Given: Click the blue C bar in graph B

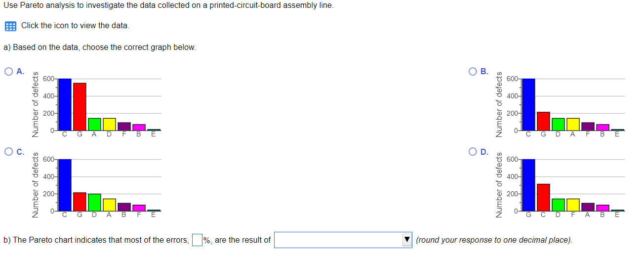Looking at the screenshot, I should point(528,104).
